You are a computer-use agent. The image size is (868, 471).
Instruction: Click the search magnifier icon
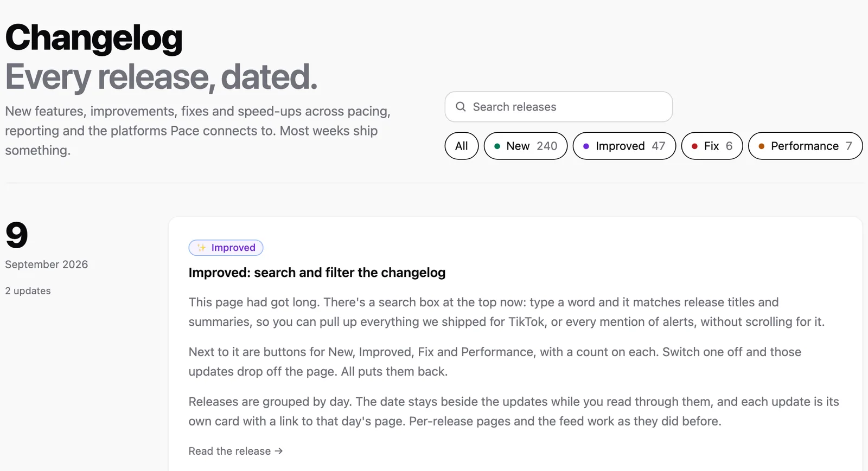point(461,107)
